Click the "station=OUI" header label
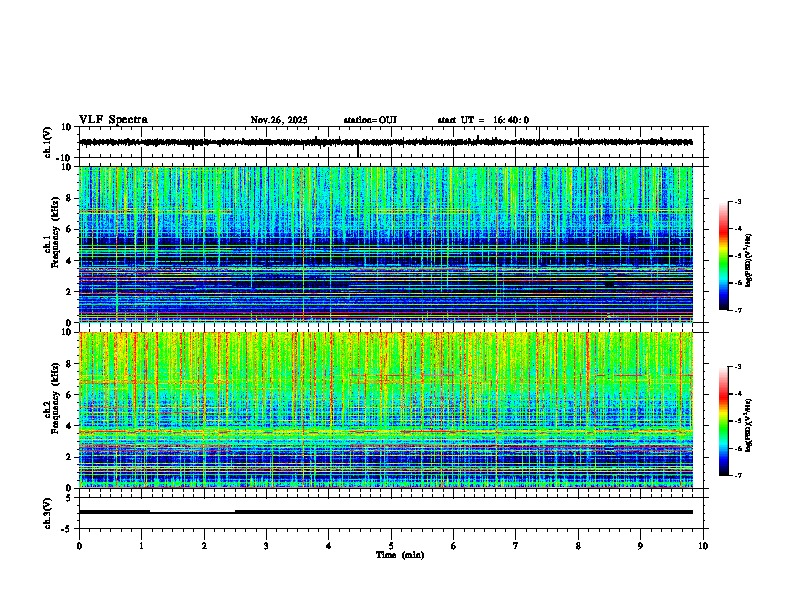792x612 pixels. [x=370, y=120]
